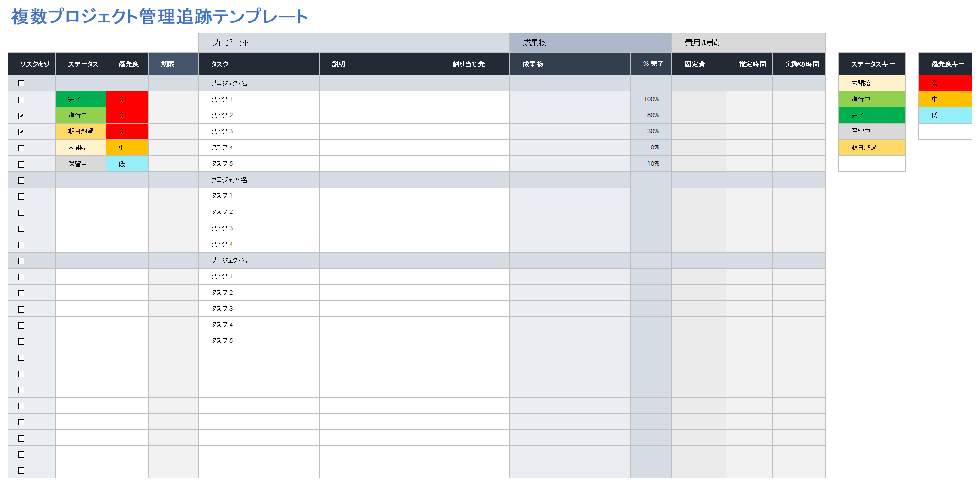Click the 複数プロジェクト管理追跡テンプレート title
980x484 pixels.
pos(159,17)
